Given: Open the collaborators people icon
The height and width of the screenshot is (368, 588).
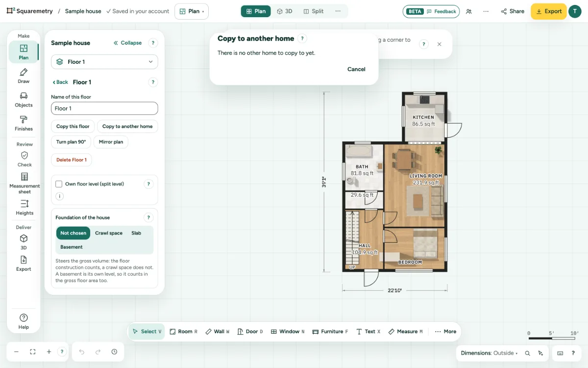Looking at the screenshot, I should [469, 11].
